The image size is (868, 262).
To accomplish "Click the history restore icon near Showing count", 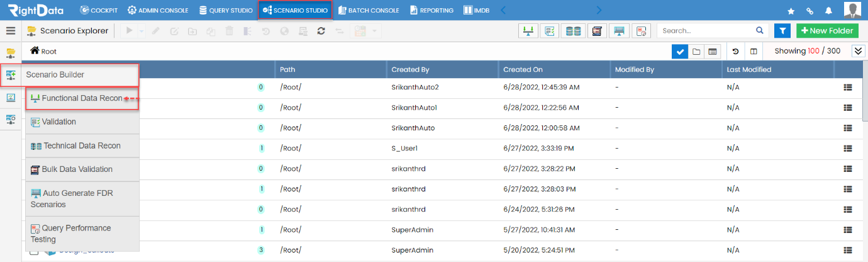I will 735,51.
